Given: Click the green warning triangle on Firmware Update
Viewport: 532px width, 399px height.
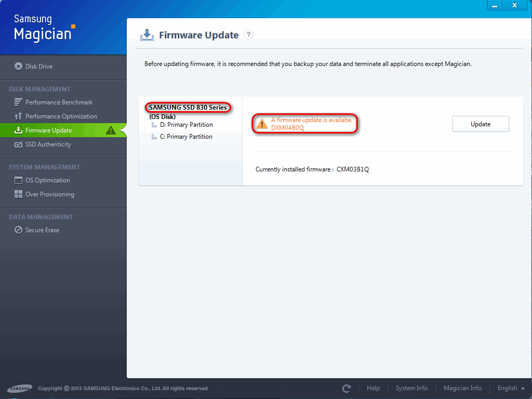Looking at the screenshot, I should (x=111, y=130).
